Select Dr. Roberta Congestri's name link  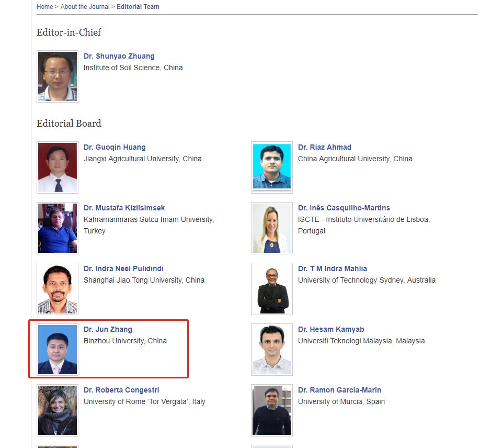click(x=121, y=390)
